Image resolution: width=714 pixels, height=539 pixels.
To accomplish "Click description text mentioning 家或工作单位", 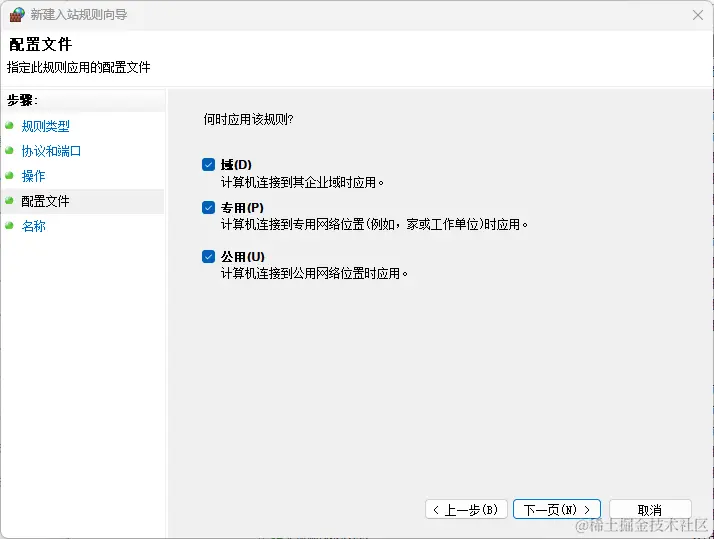I will click(374, 224).
